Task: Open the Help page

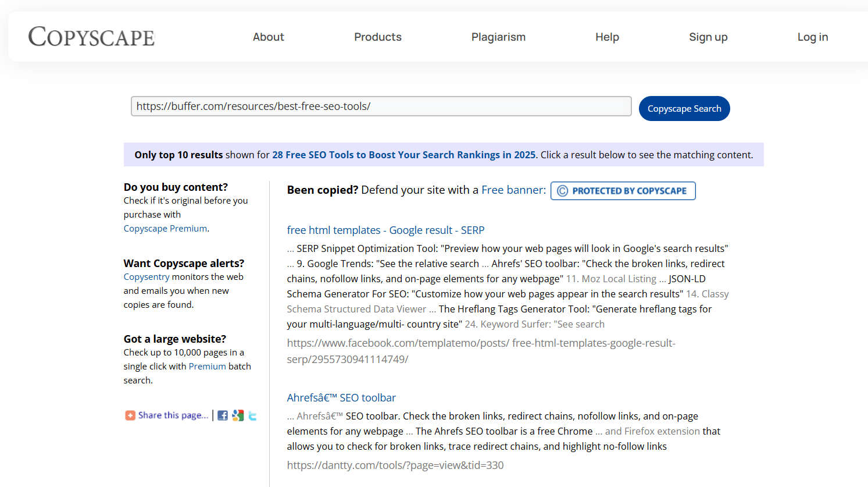Action: click(x=607, y=37)
